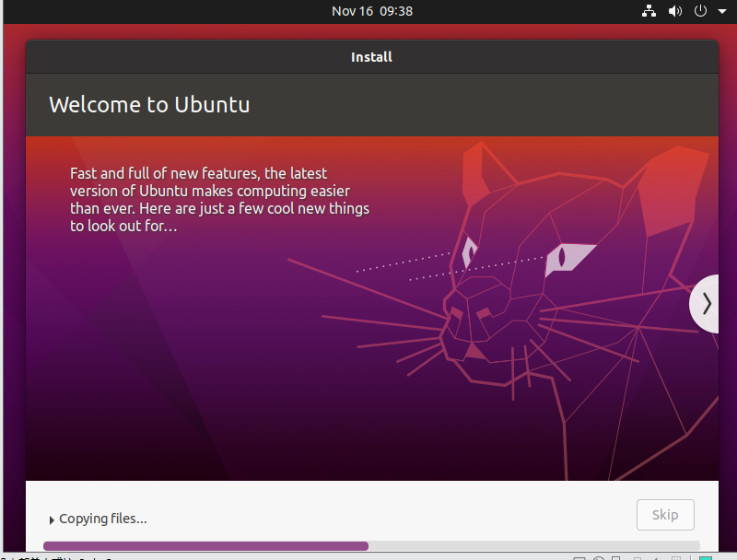Click the "Copying files..." status text
Viewport: 737px width, 560px height.
(103, 519)
